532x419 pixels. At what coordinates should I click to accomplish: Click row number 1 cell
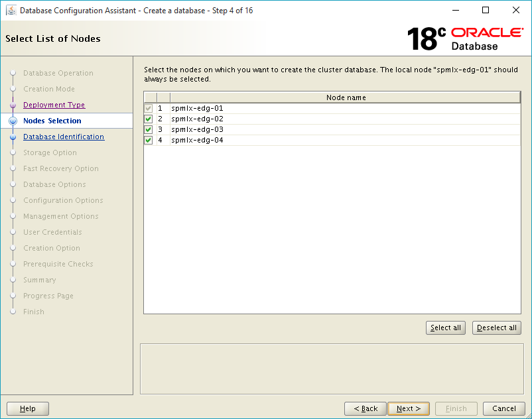tap(163, 109)
